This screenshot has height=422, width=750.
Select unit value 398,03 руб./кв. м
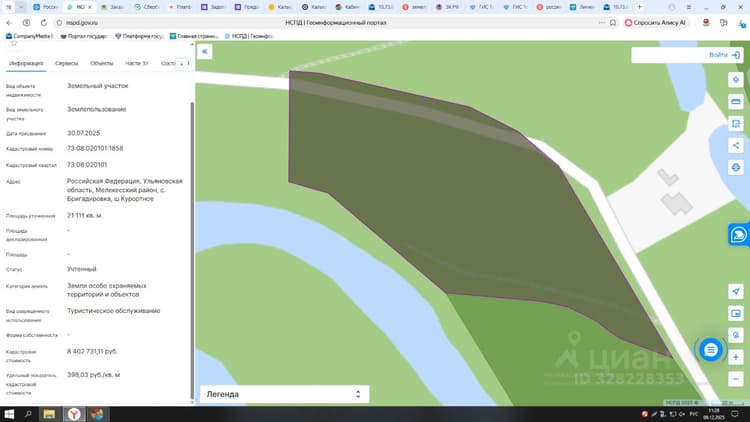(x=93, y=375)
